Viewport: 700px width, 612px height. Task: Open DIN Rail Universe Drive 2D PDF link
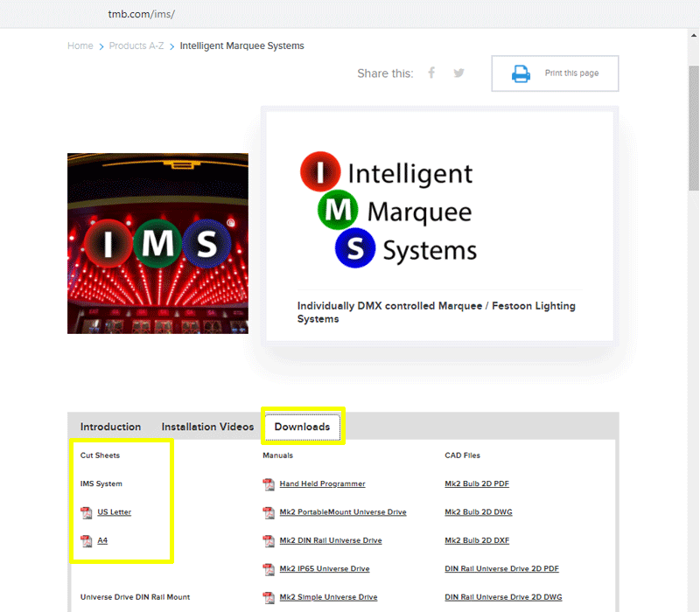pos(501,569)
